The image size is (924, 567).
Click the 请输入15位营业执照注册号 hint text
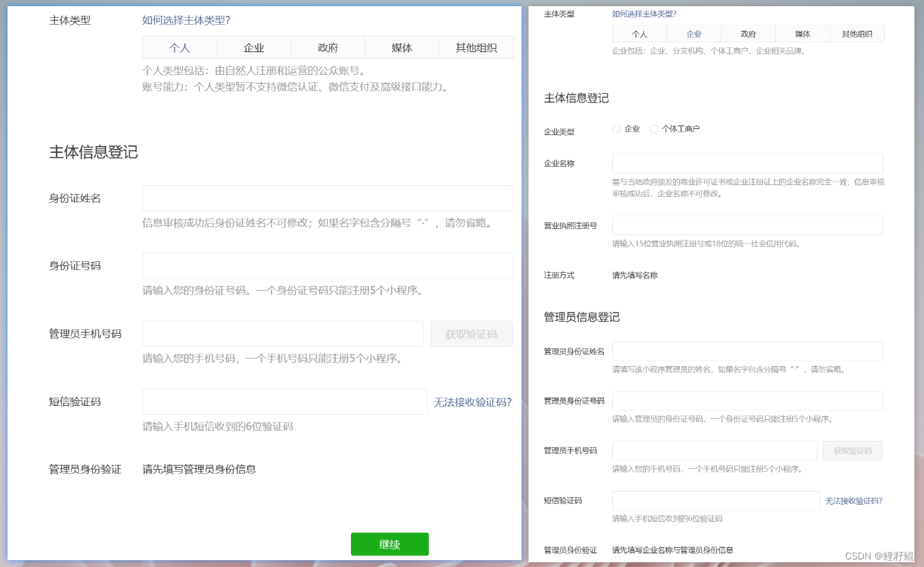tap(707, 243)
